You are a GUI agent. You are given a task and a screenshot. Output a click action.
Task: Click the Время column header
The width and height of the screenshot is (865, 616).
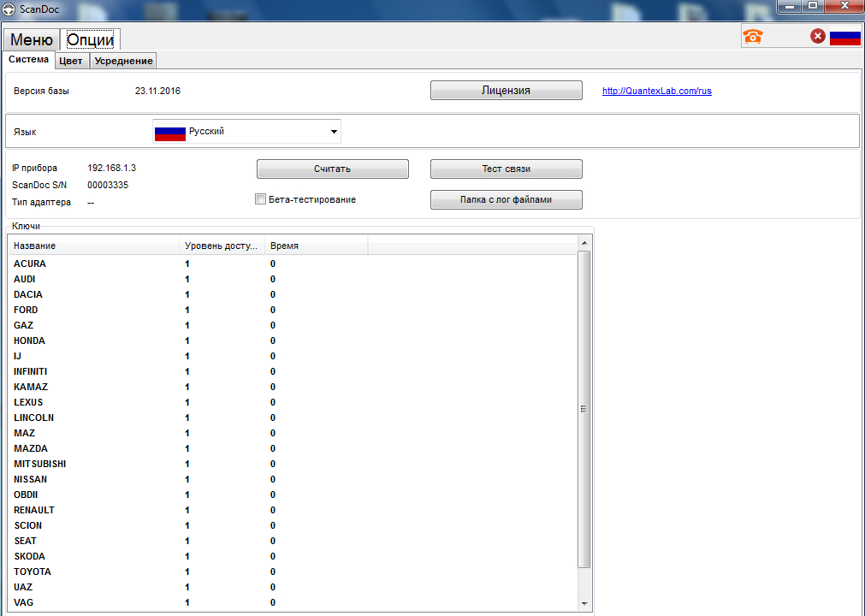point(316,246)
